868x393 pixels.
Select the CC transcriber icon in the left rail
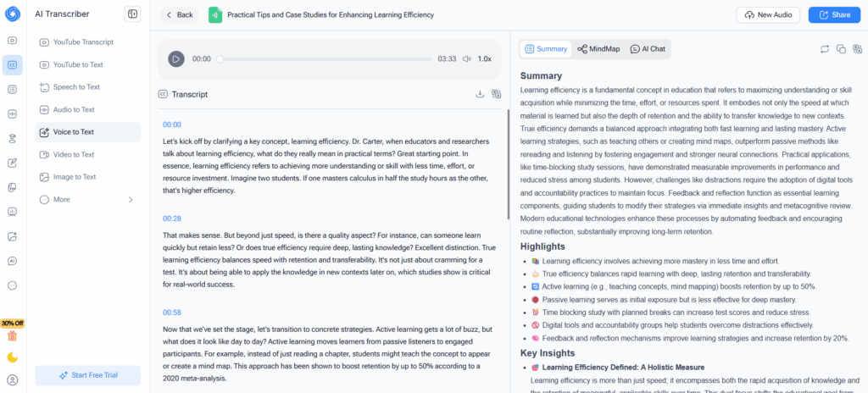[x=12, y=64]
